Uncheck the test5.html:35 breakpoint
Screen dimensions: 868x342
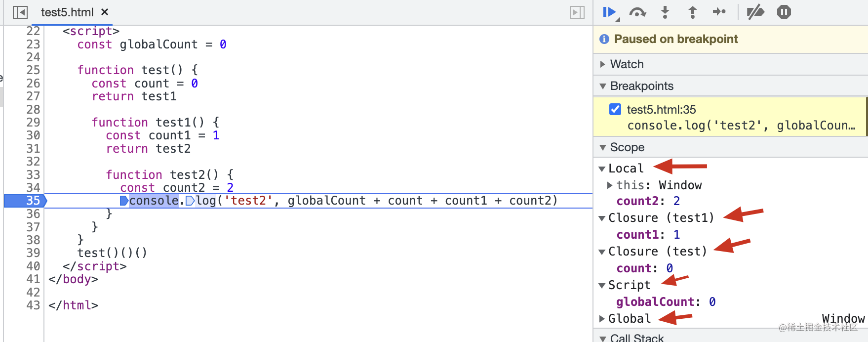[615, 109]
